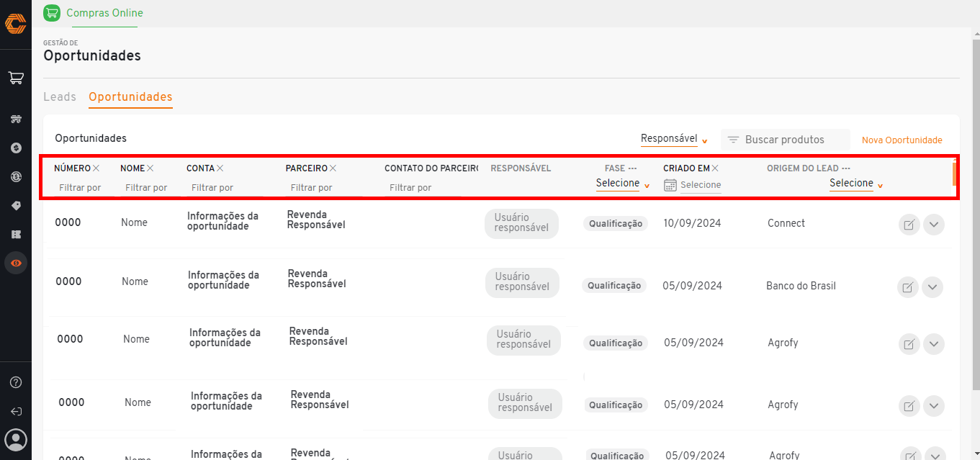Screen dimensions: 980x460
Task: Click the green Compras Online cart icon
Action: coord(52,13)
